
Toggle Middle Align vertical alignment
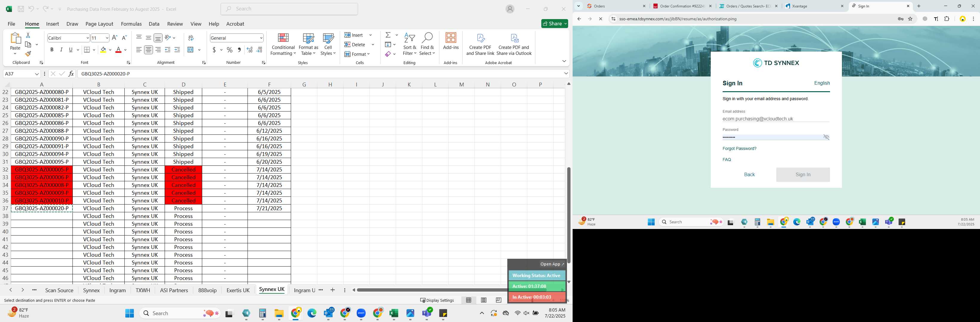click(148, 38)
